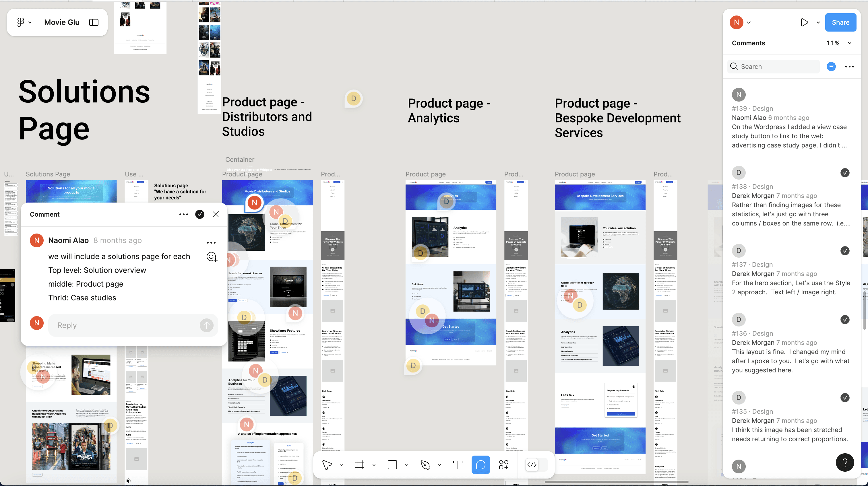This screenshot has height=486, width=868.
Task: Click the Reply input field
Action: click(x=126, y=325)
